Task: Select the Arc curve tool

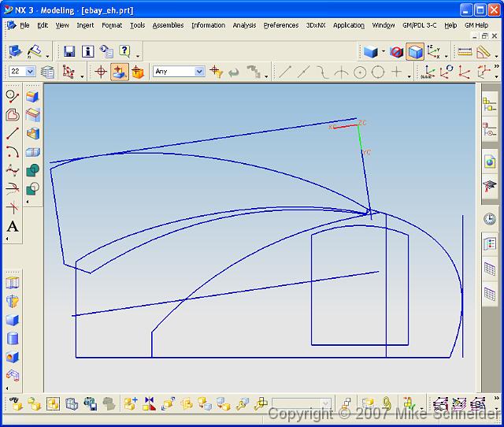Action: point(13,152)
